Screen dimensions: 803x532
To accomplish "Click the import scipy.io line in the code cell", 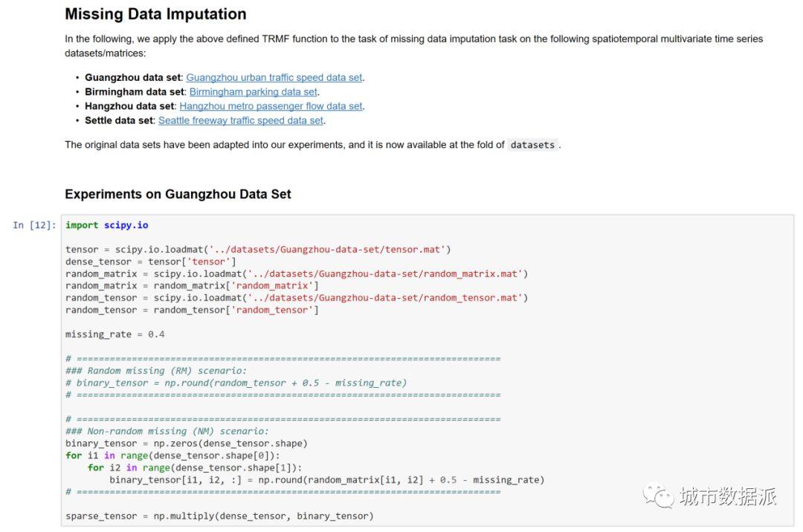I will (x=106, y=225).
